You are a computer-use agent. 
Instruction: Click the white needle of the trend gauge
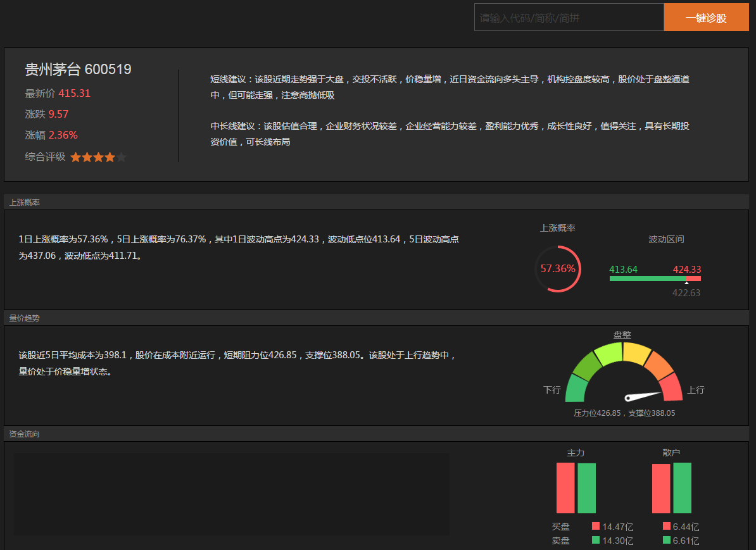[643, 396]
